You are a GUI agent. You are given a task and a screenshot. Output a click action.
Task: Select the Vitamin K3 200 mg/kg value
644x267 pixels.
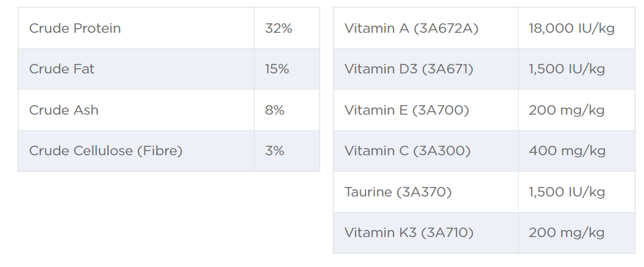(x=566, y=233)
